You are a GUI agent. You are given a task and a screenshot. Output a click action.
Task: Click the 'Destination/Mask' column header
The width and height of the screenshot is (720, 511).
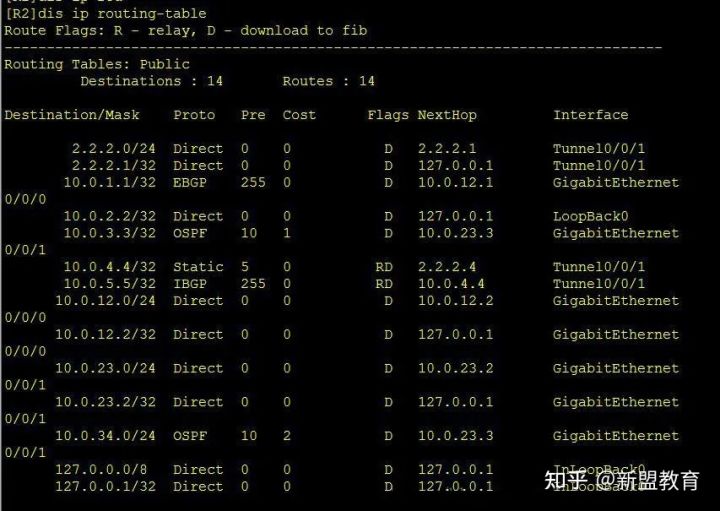(72, 115)
